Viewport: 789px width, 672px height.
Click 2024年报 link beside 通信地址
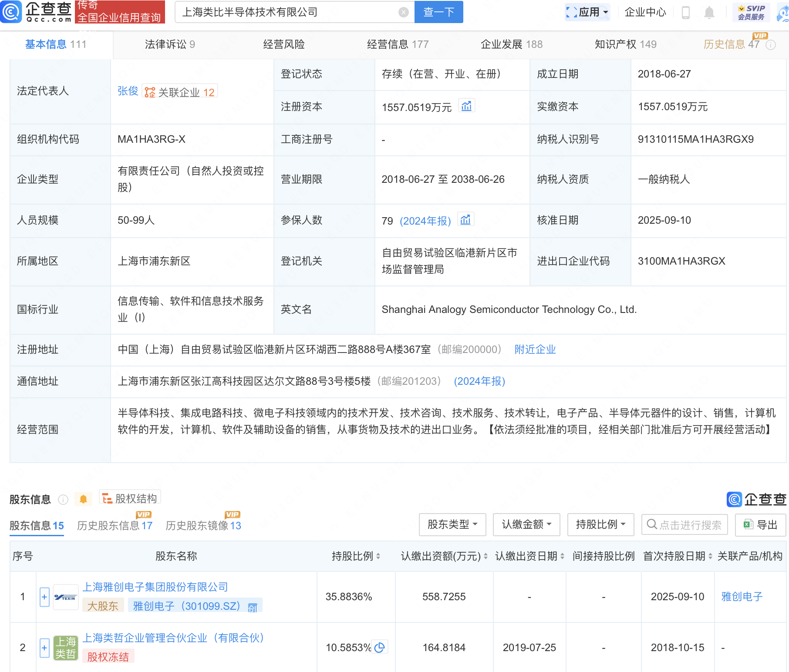tap(479, 381)
